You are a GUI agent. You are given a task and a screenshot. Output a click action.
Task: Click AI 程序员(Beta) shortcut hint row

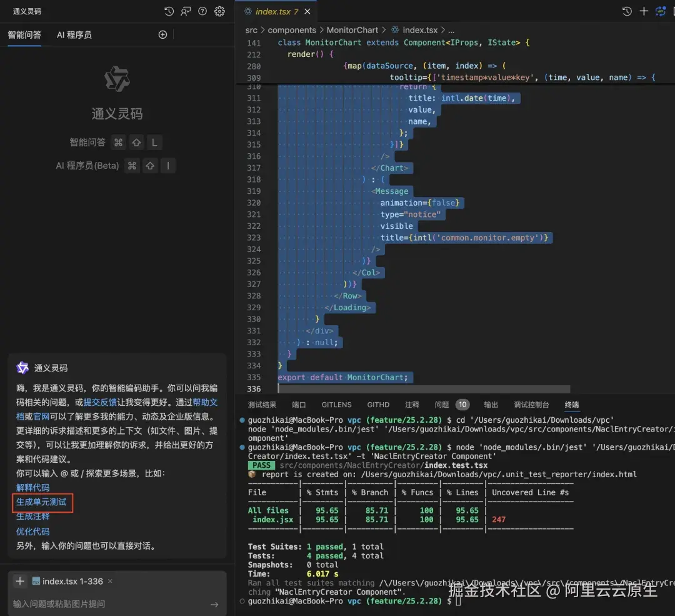tap(116, 166)
